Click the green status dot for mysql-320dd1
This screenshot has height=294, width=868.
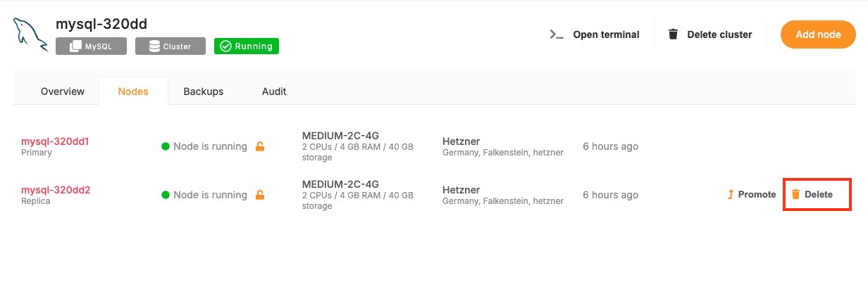[166, 147]
